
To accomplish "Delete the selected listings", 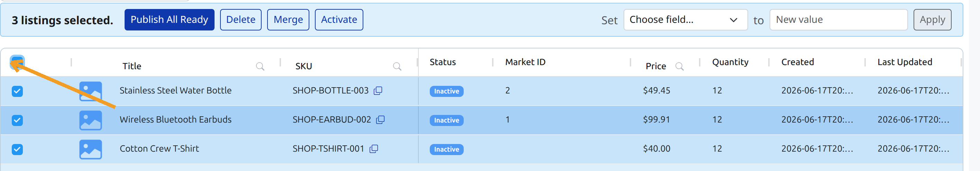I will coord(241,19).
